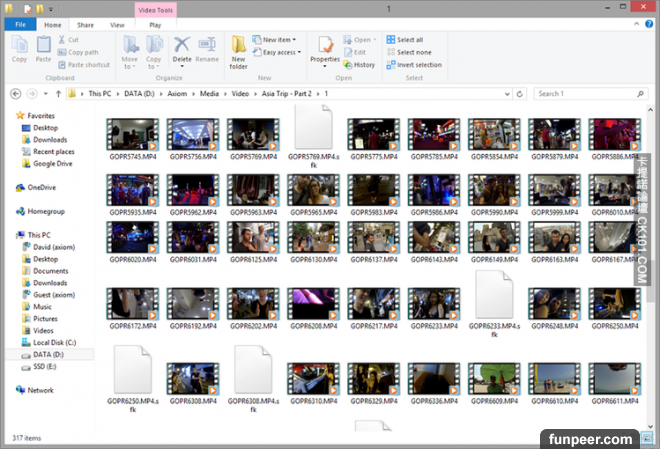660x449 pixels.
Task: Click Asia Trip - Part 2 in address bar
Action: coord(285,93)
